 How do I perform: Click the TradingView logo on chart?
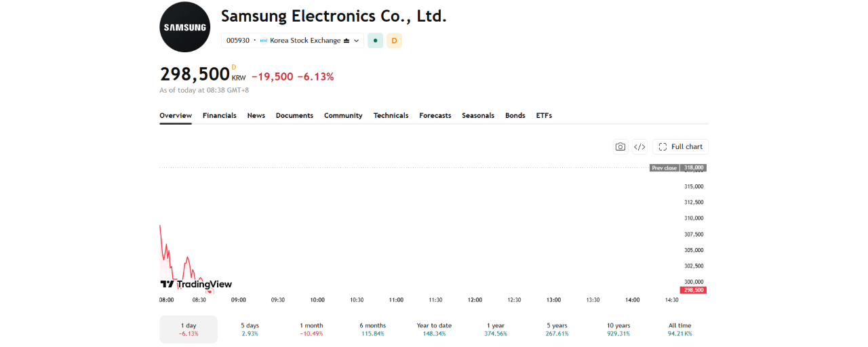click(x=196, y=284)
